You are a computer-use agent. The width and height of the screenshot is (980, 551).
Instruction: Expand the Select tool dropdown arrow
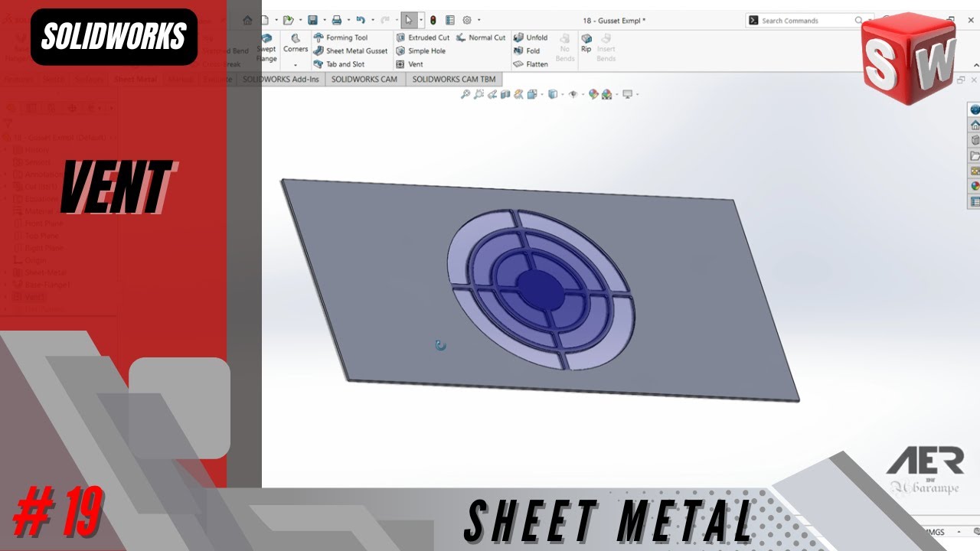421,21
